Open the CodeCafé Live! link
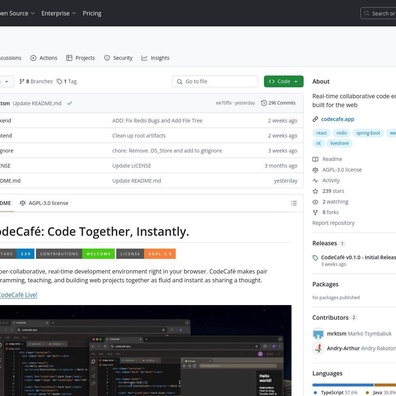This screenshot has height=396, width=396. point(18,295)
